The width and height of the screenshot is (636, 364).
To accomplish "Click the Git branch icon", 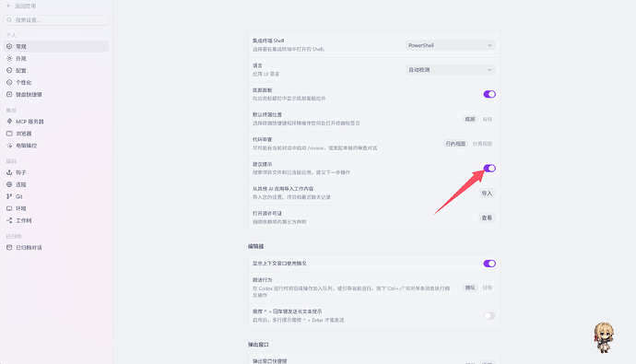I will (x=9, y=196).
